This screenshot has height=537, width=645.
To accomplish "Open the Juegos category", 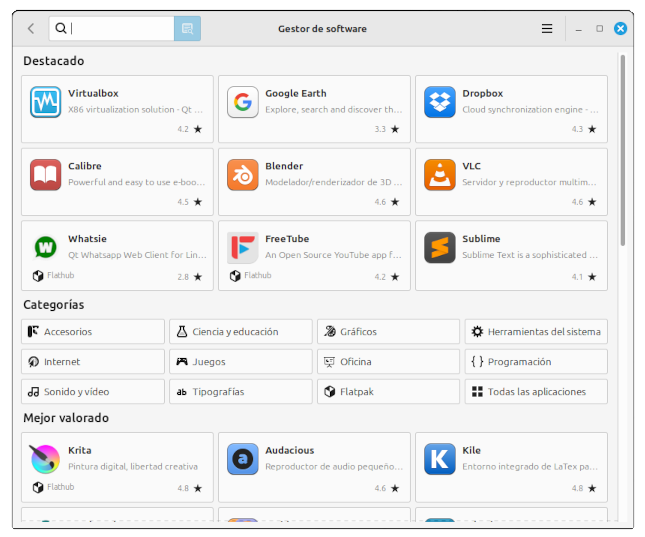I will (x=241, y=362).
